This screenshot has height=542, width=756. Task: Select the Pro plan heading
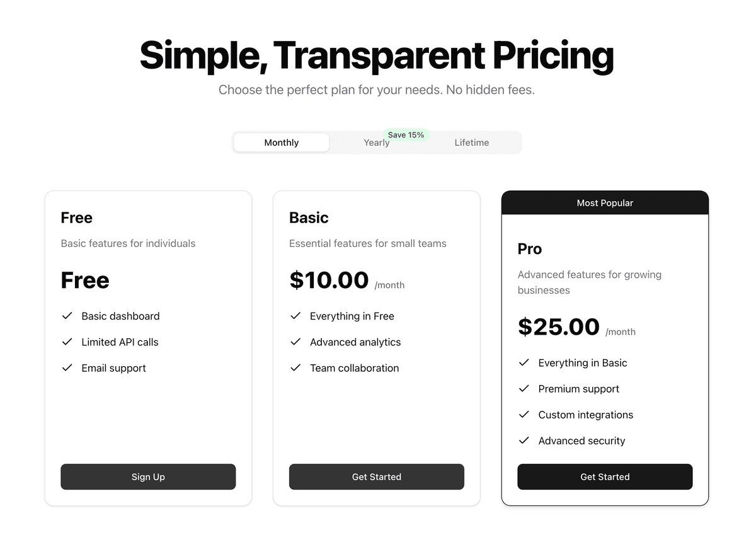pos(530,248)
